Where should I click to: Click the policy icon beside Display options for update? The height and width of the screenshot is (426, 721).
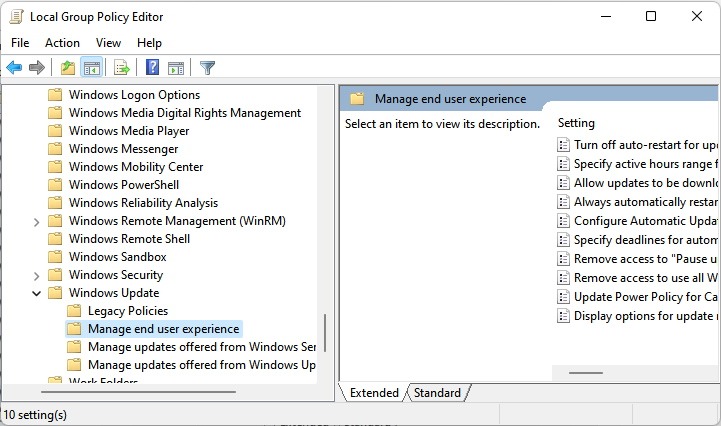coord(563,316)
